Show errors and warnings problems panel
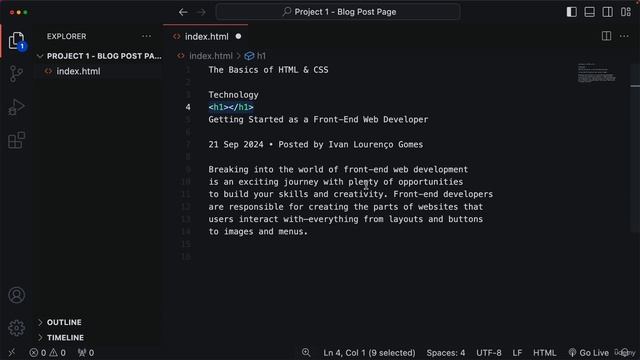 (x=47, y=353)
